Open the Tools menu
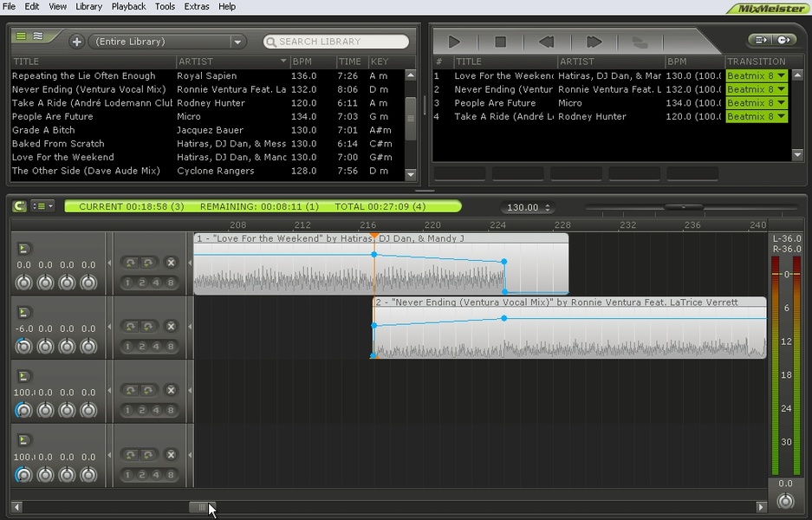The width and height of the screenshot is (812, 520). (165, 6)
